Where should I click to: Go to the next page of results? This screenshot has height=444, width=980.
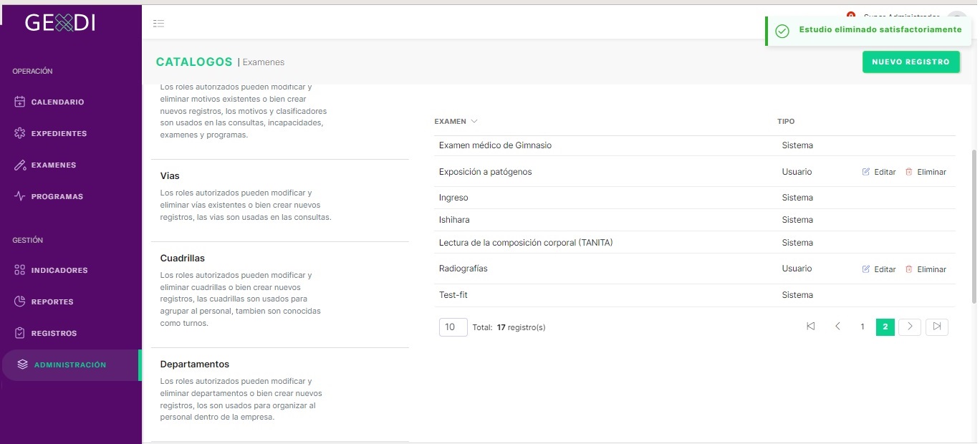[910, 327]
